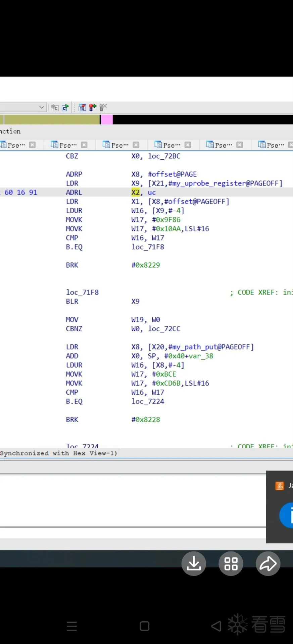This screenshot has height=644, width=293.
Task: Close the second Pse··· tab from left
Action: tap(84, 145)
